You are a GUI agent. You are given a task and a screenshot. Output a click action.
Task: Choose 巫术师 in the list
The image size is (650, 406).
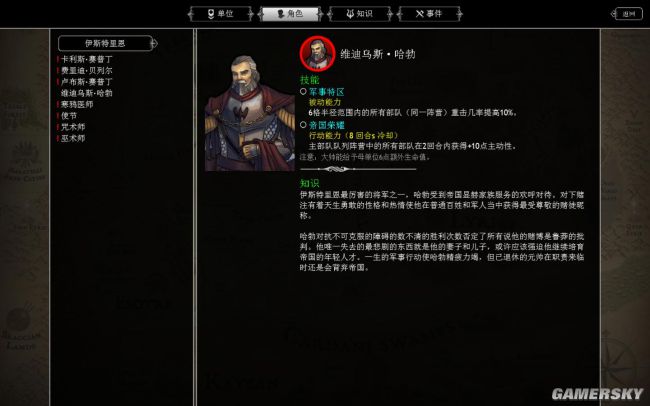coord(73,138)
